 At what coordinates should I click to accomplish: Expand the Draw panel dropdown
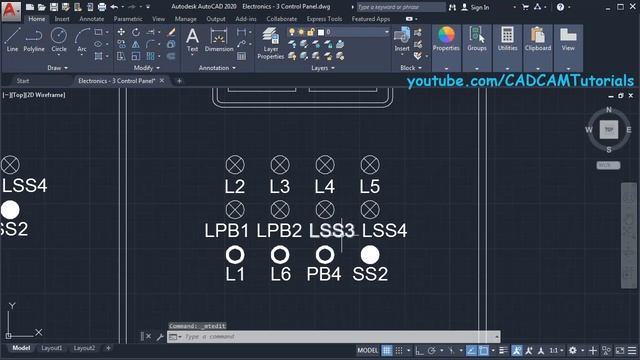point(57,68)
